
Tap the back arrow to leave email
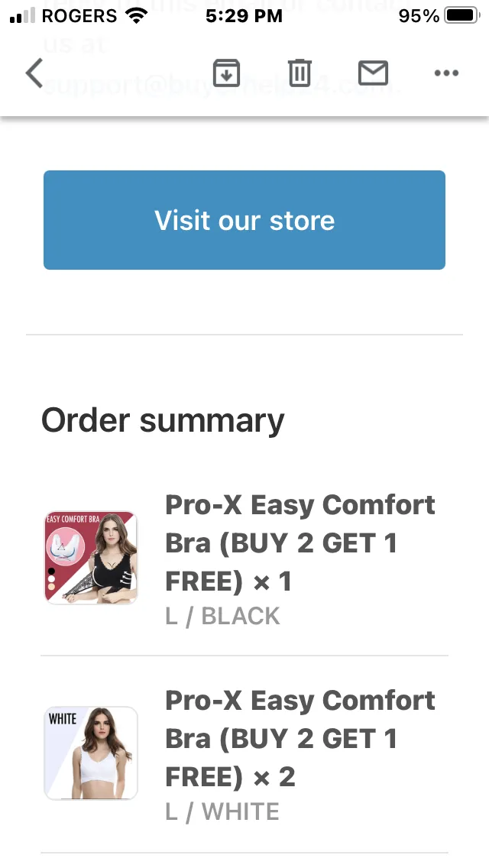(x=34, y=73)
